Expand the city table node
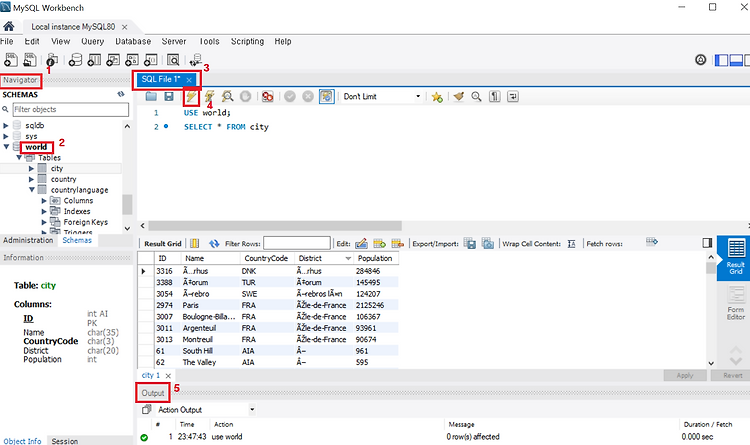 click(32, 168)
